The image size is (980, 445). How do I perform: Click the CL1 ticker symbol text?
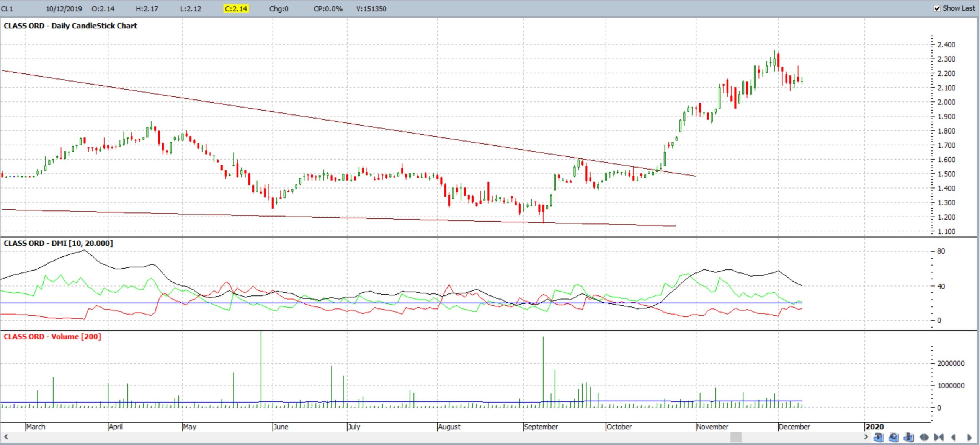tap(7, 8)
